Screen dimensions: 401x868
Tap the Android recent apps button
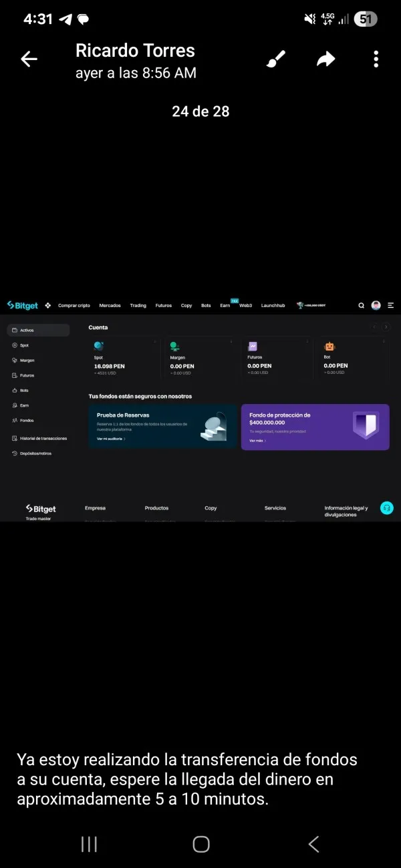pos(89,844)
